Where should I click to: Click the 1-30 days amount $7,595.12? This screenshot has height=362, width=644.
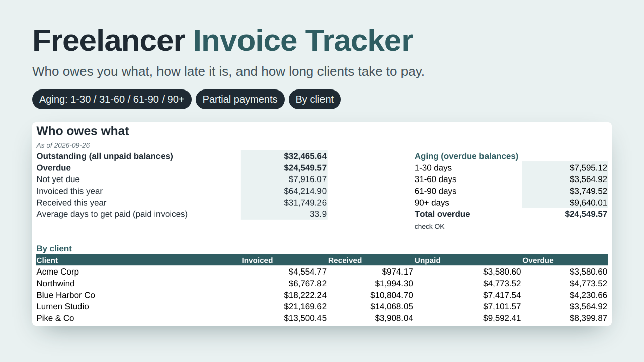[588, 168]
